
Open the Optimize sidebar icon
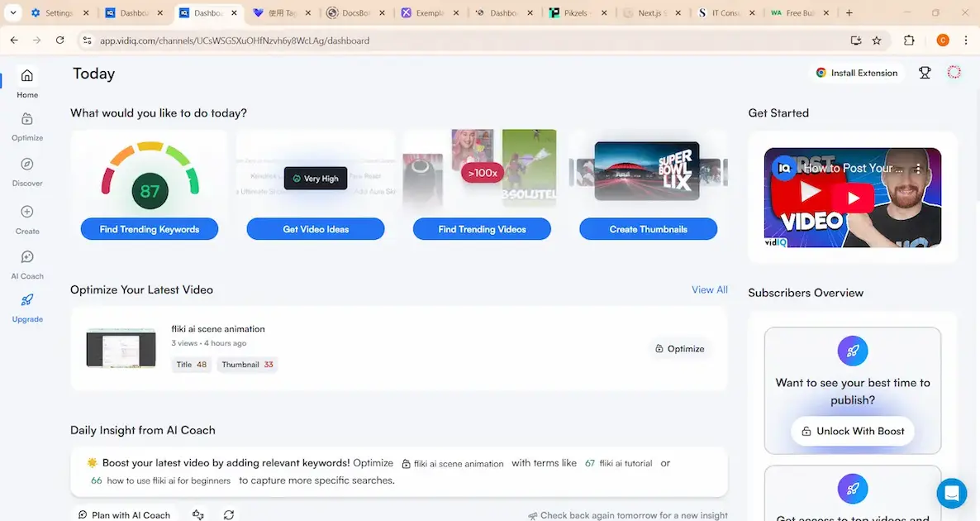tap(27, 119)
